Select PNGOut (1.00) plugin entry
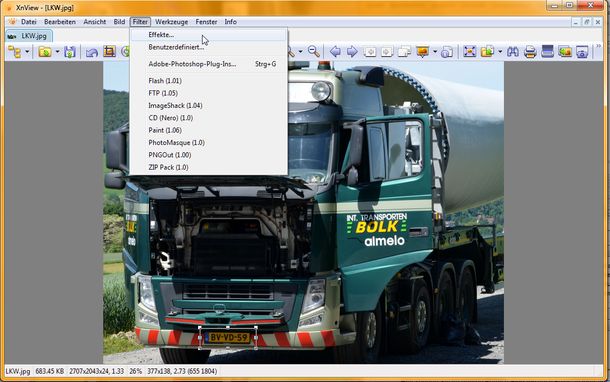 coord(209,155)
